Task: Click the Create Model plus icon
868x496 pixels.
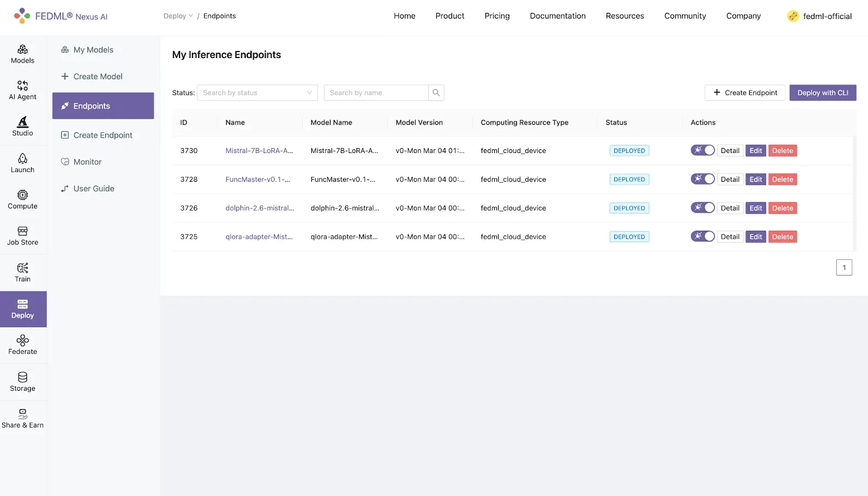Action: (x=65, y=77)
